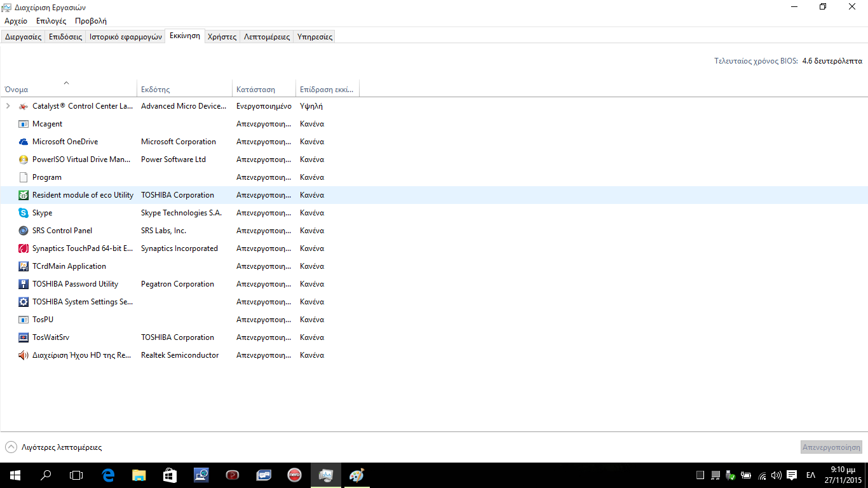Open the taskbar search magnifier
868x488 pixels.
point(46,475)
